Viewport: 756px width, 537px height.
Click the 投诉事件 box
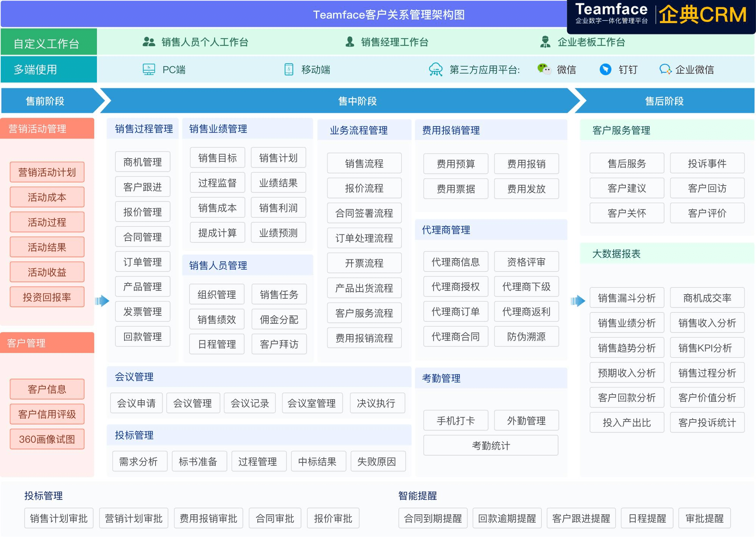coord(707,164)
